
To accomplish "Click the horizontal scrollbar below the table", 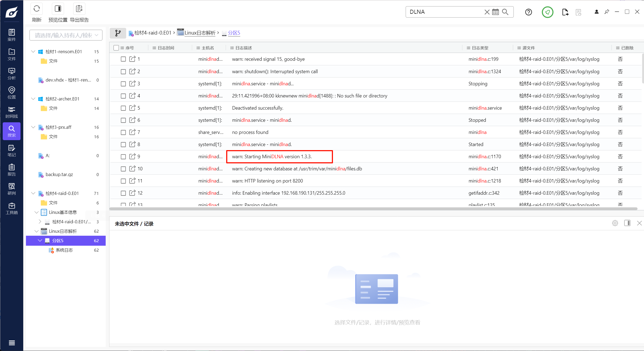I will click(373, 208).
